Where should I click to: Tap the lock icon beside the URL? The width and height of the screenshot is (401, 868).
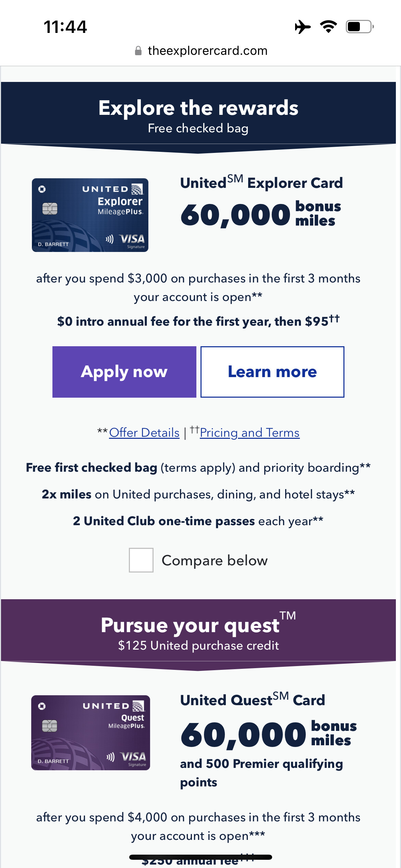[138, 51]
